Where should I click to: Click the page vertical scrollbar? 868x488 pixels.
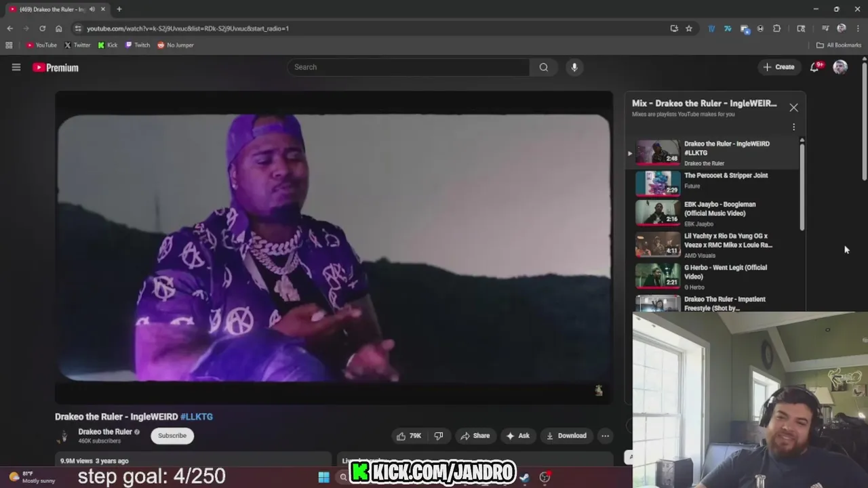(865, 122)
